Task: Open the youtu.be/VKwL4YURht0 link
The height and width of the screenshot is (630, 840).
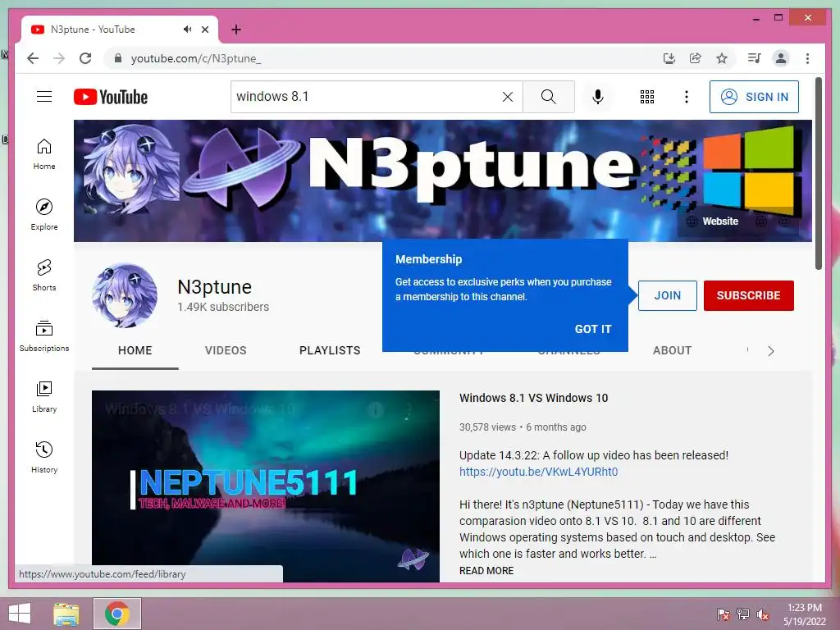Action: pyautogui.click(x=538, y=472)
